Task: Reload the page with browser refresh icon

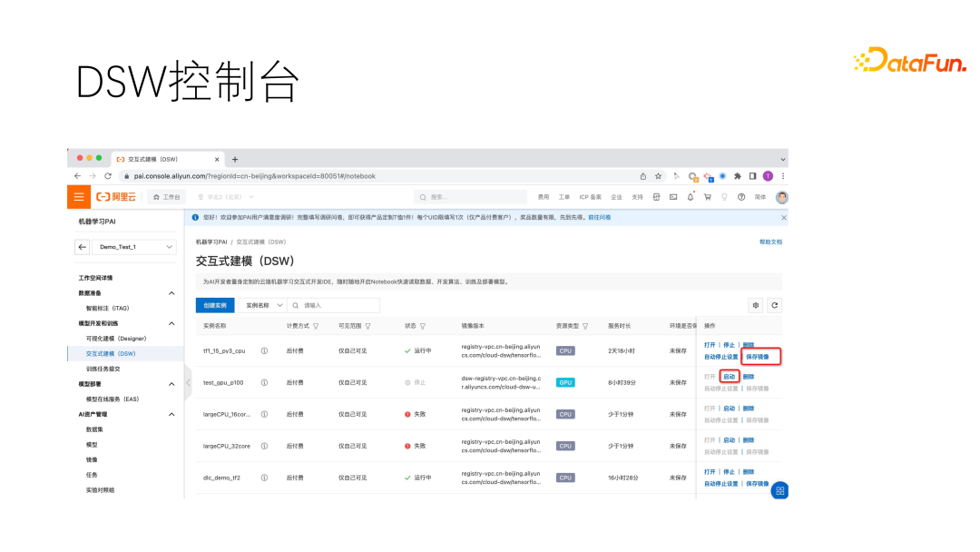Action: point(108,176)
